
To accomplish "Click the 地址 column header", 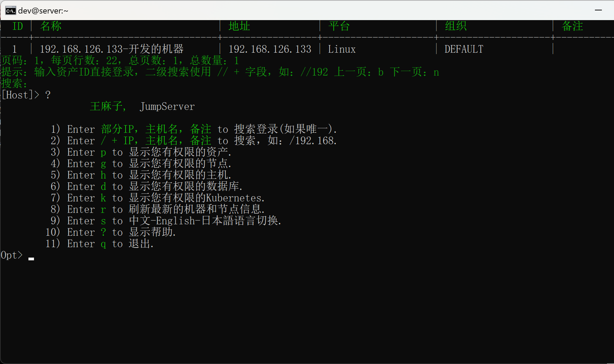I will (239, 26).
